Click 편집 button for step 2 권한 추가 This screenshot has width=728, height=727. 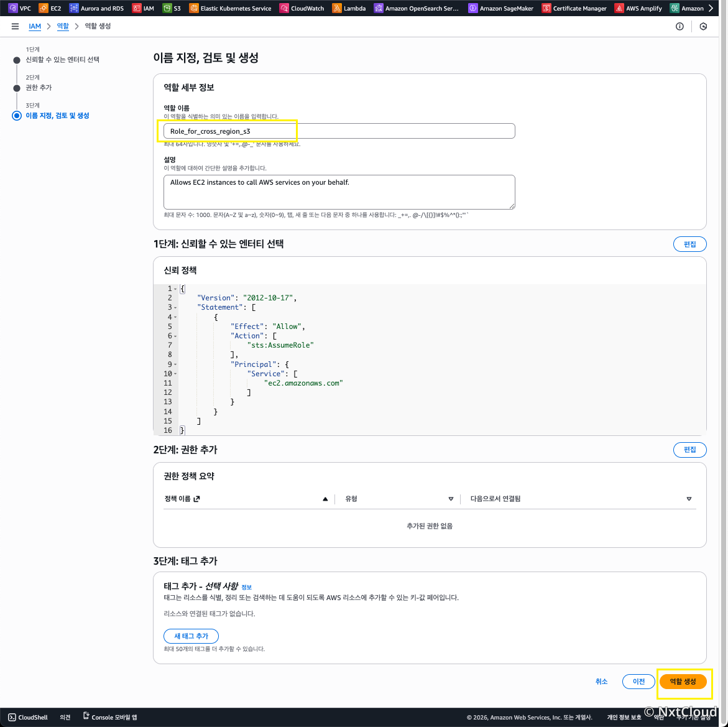point(689,450)
